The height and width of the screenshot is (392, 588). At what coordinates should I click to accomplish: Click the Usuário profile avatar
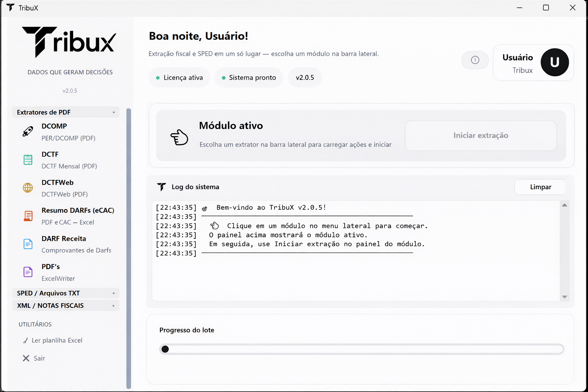(555, 62)
